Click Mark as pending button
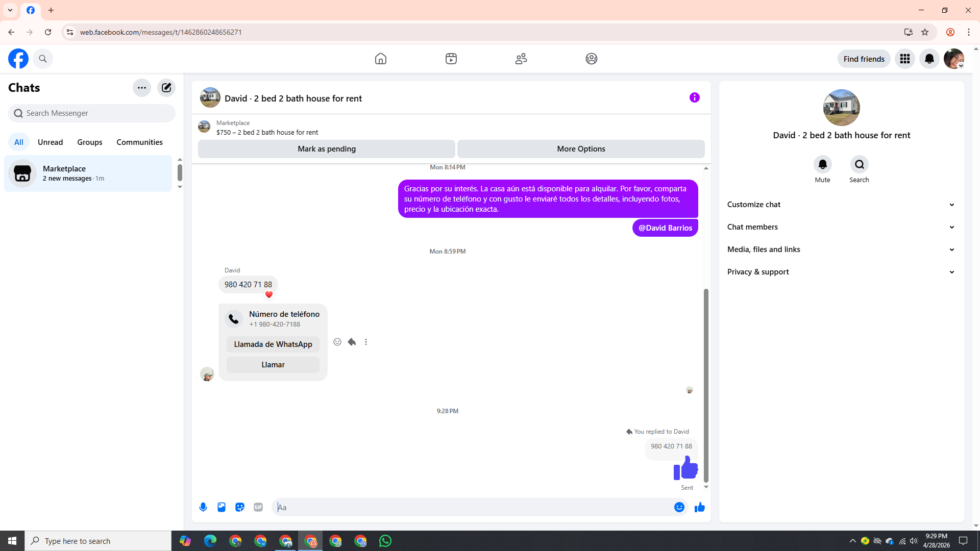Image resolution: width=980 pixels, height=551 pixels. tap(327, 149)
